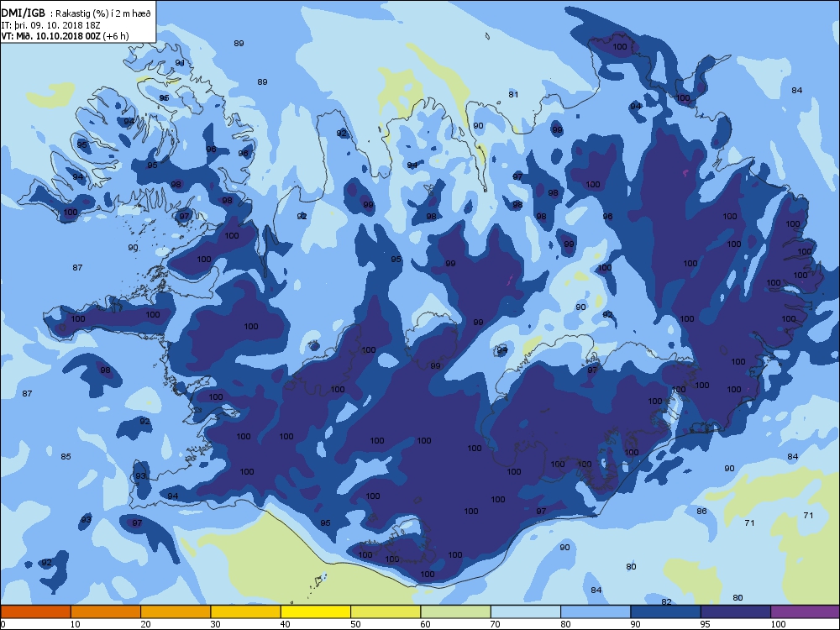Click the map value 91 in the Westfjords
Image resolution: width=840 pixels, height=630 pixels.
(x=180, y=63)
